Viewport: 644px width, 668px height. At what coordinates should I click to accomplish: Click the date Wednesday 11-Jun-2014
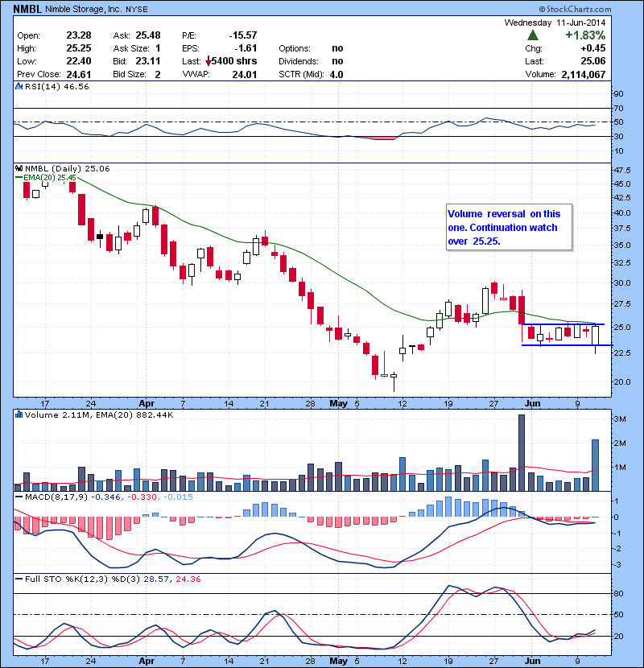click(x=555, y=23)
